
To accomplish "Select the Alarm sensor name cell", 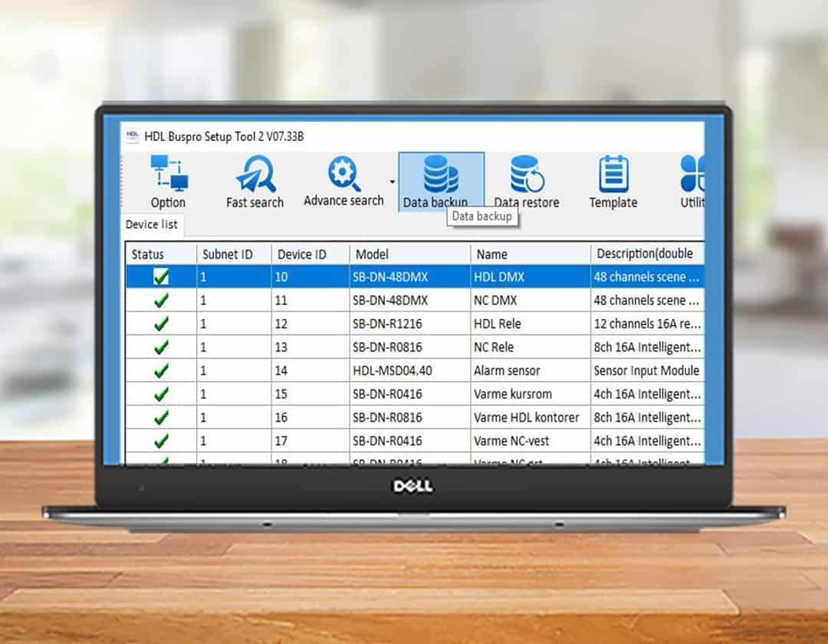I will 531,370.
